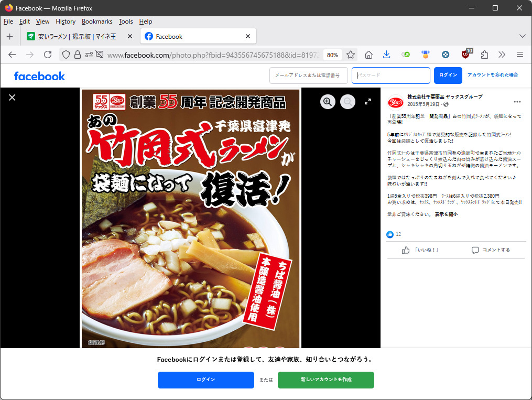Image resolution: width=532 pixels, height=400 pixels.
Task: Open the uBlock Origin extension
Action: pyautogui.click(x=465, y=55)
